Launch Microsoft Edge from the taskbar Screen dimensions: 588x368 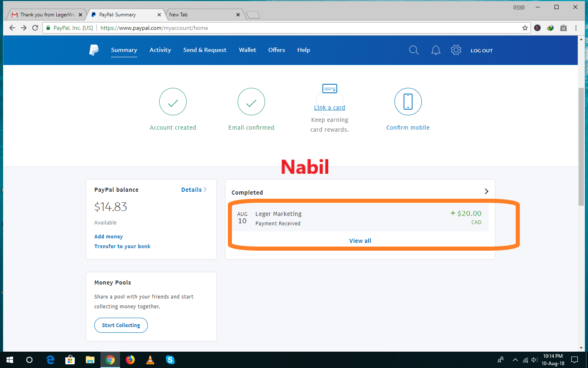click(x=50, y=360)
